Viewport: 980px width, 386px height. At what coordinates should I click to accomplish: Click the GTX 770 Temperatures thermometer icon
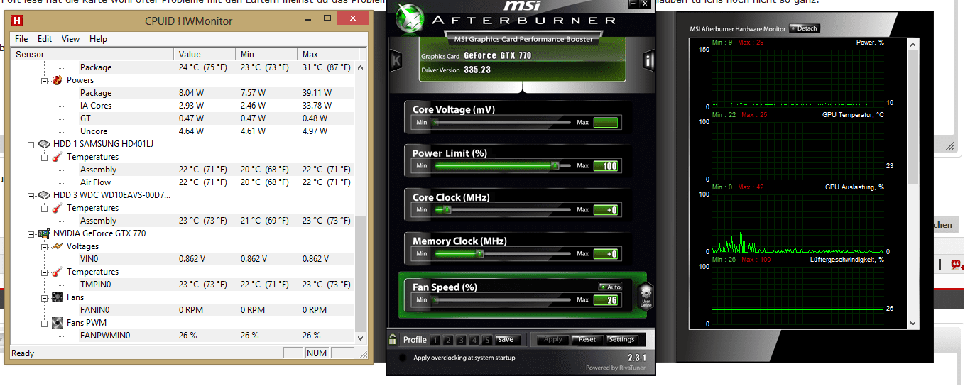(x=58, y=272)
